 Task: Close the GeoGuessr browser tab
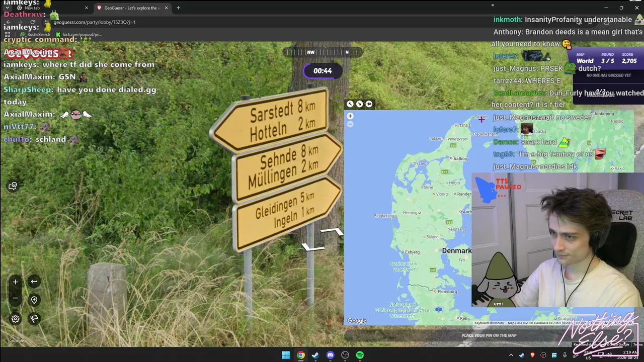pos(166,8)
